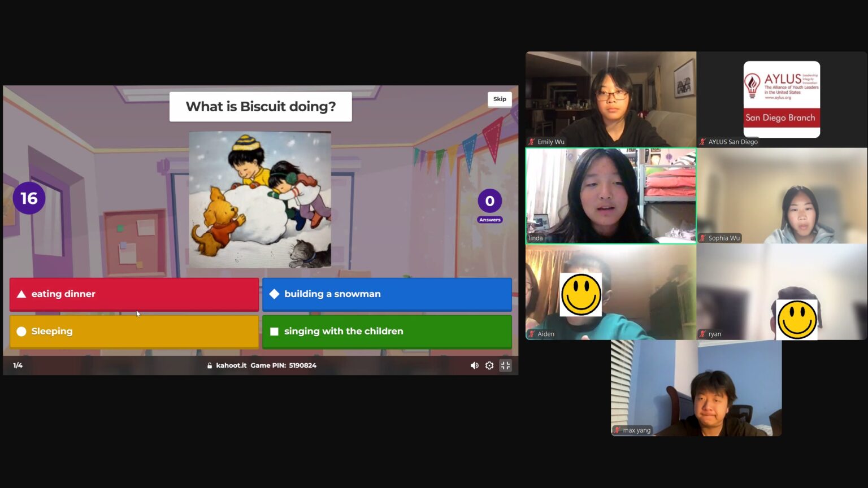Click the lock icon beside kahoot.it
868x488 pixels.
point(210,365)
